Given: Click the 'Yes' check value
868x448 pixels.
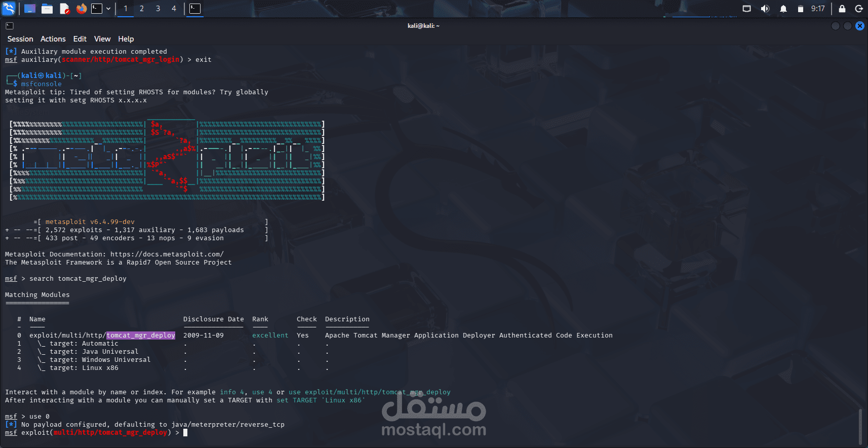Looking at the screenshot, I should (303, 335).
